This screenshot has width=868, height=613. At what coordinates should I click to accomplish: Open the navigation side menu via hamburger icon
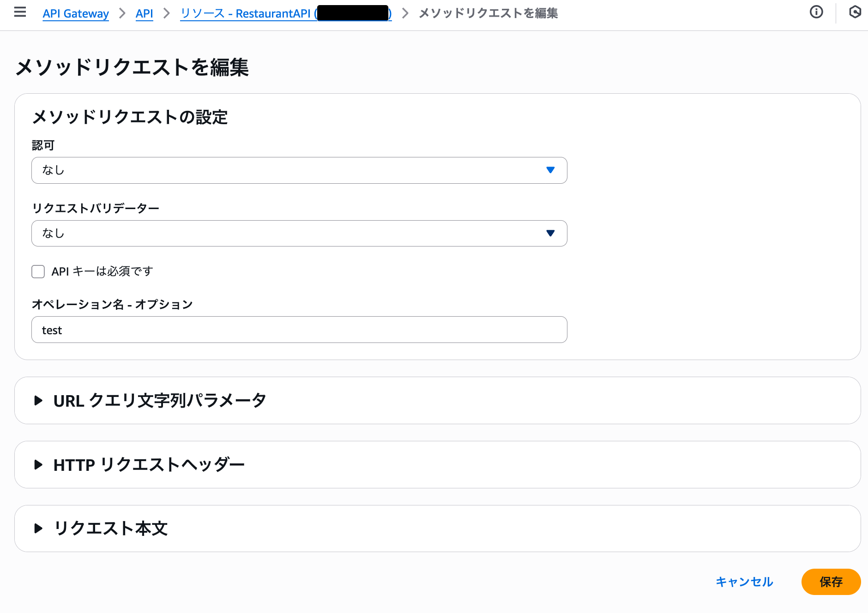pyautogui.click(x=19, y=12)
